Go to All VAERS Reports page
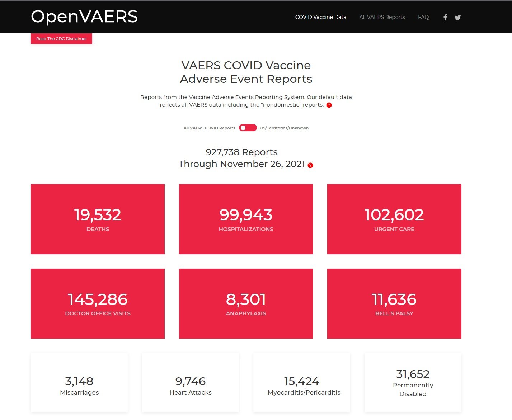Image resolution: width=512 pixels, height=420 pixels. [x=382, y=17]
